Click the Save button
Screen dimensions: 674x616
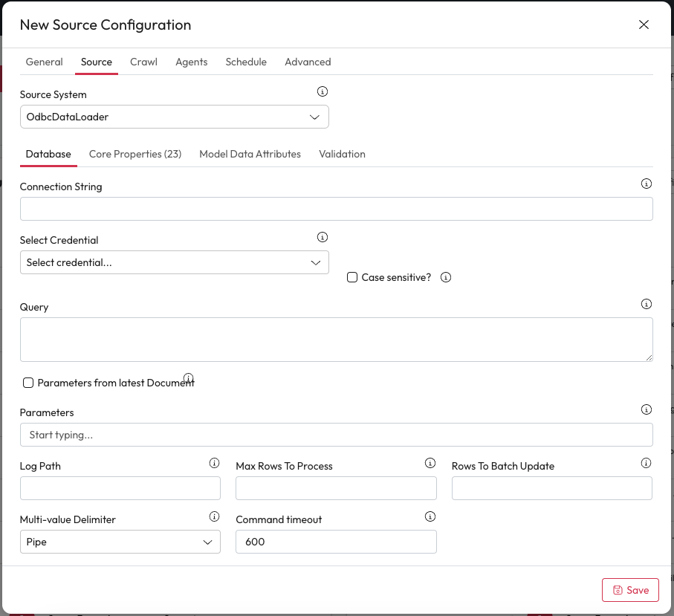630,590
